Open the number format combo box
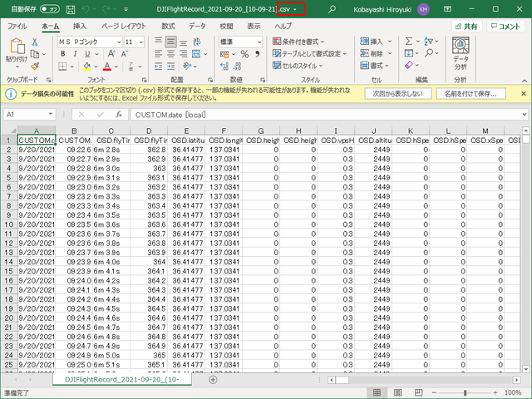This screenshot has height=399, width=532. click(x=240, y=42)
